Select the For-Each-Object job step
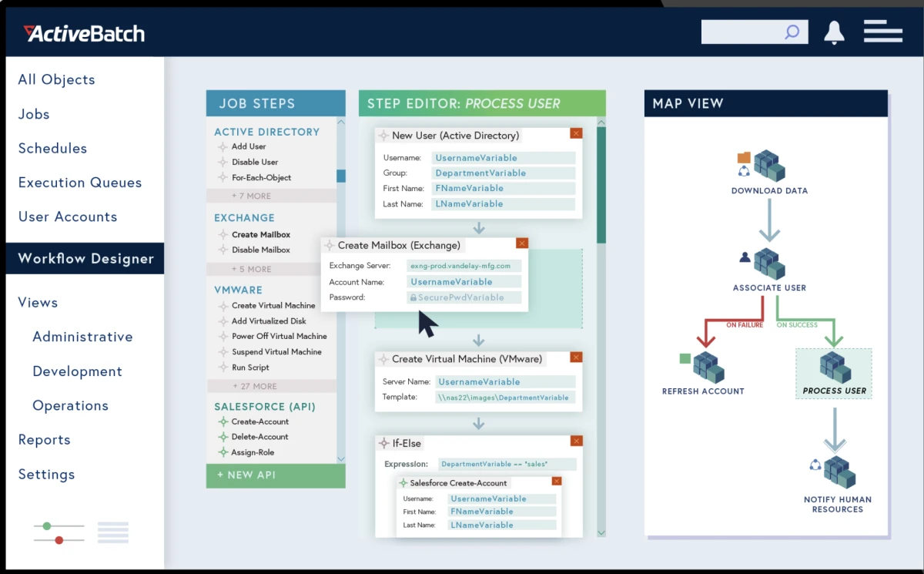This screenshot has height=574, width=924. 262,177
